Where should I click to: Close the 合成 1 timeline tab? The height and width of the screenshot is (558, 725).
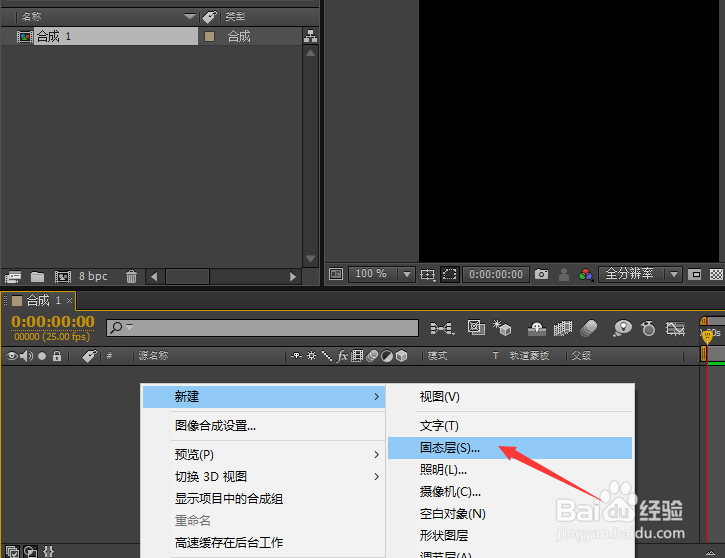click(x=69, y=300)
